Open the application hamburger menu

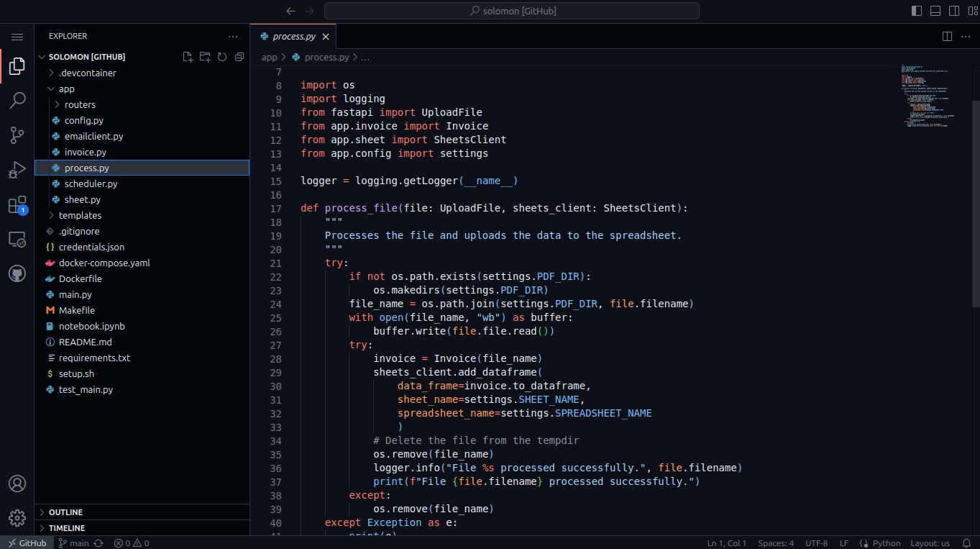click(17, 37)
